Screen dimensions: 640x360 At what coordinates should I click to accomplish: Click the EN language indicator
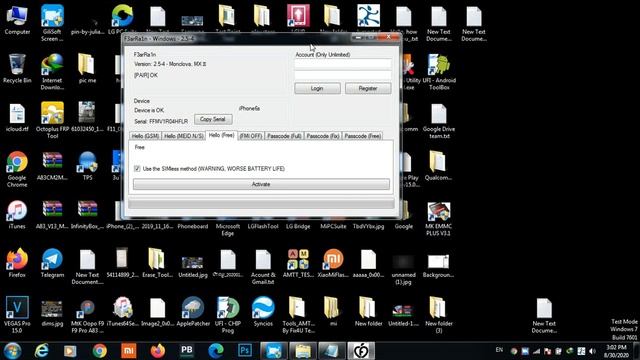point(499,350)
